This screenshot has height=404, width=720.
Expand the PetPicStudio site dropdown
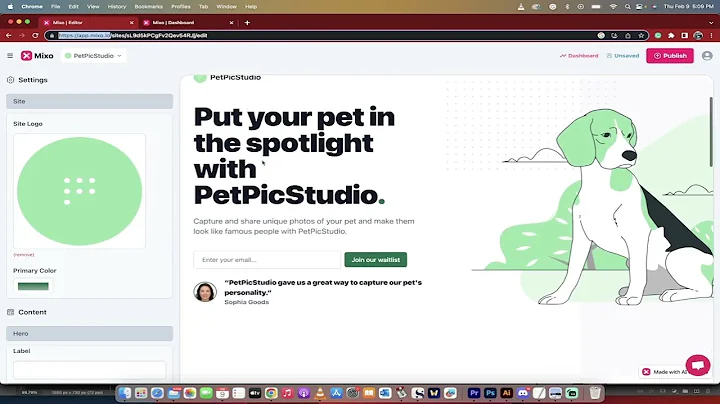pos(93,56)
